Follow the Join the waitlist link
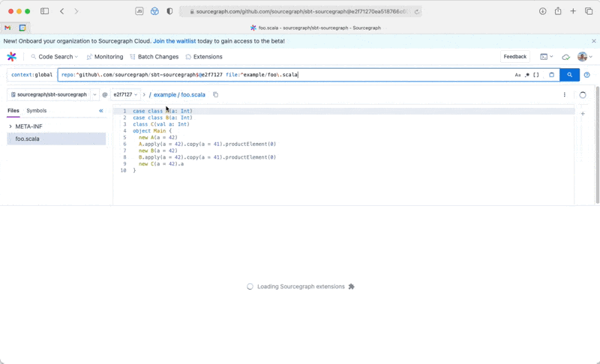Image resolution: width=600 pixels, height=364 pixels. point(175,41)
